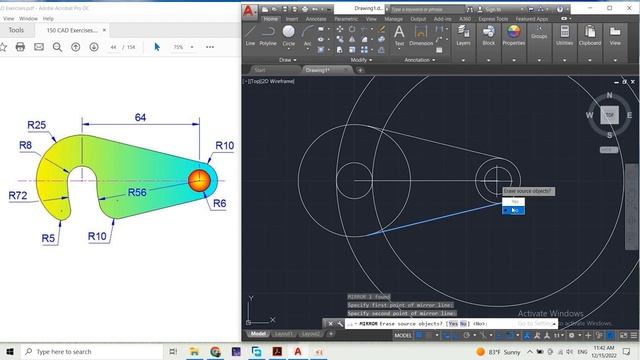This screenshot has width=640, height=360.
Task: Click the AutoCAD keyword search box
Action: coord(427,9)
